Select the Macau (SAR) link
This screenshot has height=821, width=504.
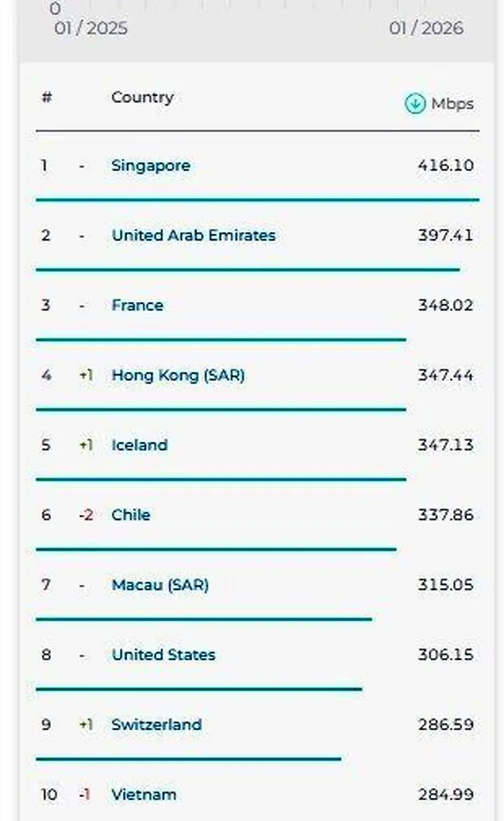pos(160,585)
